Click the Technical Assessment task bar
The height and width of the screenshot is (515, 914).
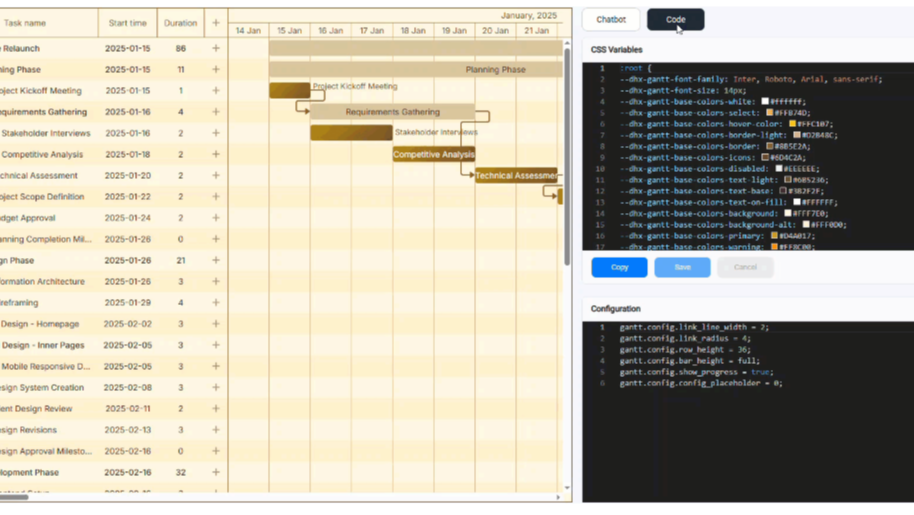(516, 175)
